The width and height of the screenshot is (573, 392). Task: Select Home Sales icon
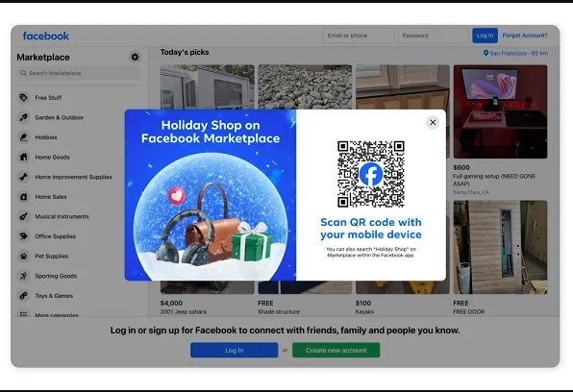point(24,197)
